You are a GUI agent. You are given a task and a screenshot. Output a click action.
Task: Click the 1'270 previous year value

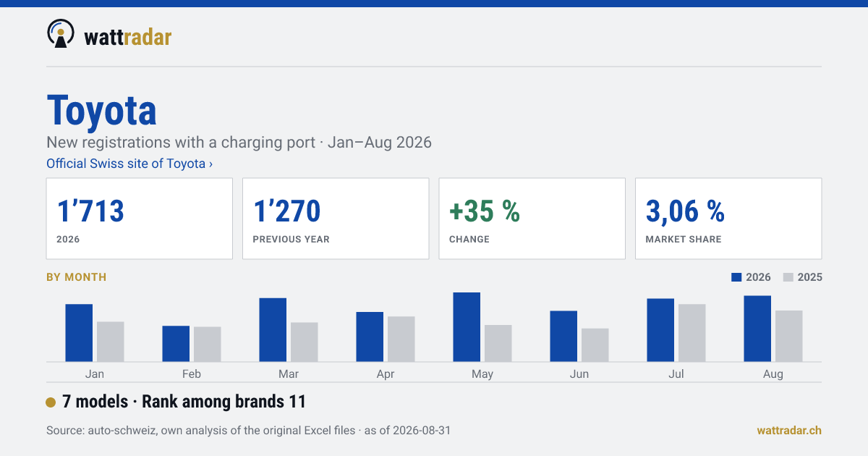tap(286, 211)
